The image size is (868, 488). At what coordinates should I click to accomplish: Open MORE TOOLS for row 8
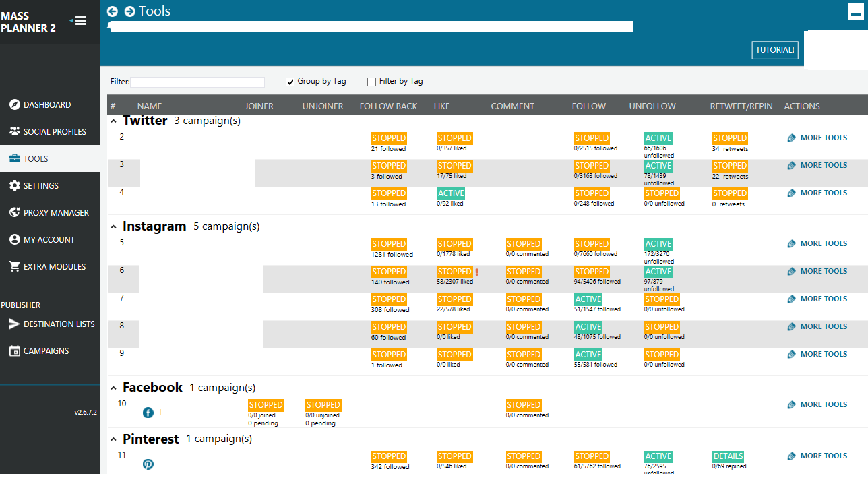point(824,326)
